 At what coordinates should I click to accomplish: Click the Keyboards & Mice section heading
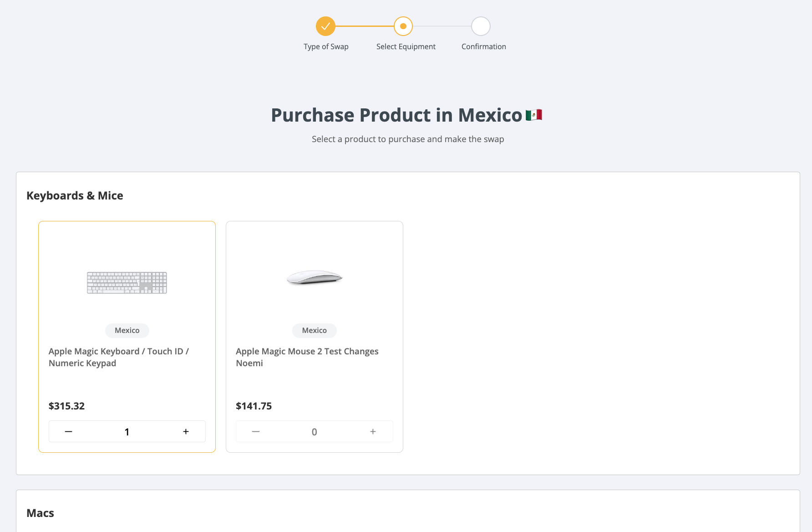click(x=75, y=195)
